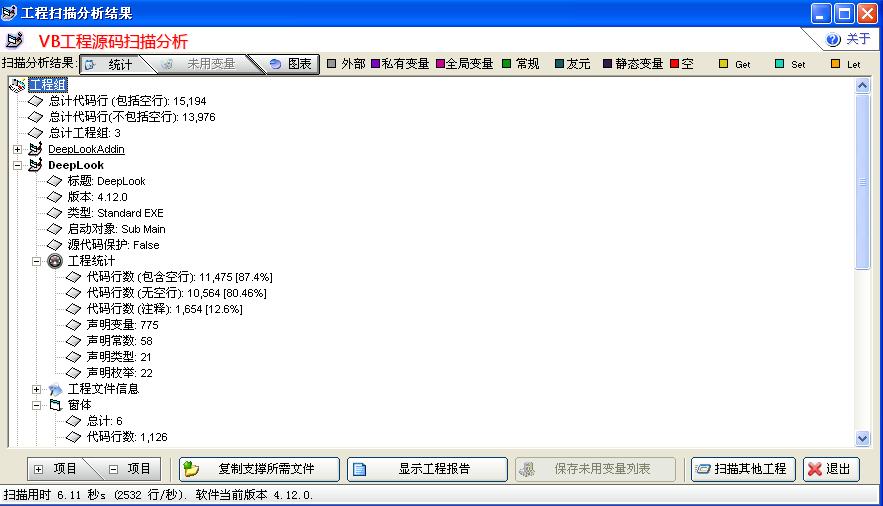The width and height of the screenshot is (883, 506).
Task: Expand the 工程文件信息 node
Action: point(37,389)
